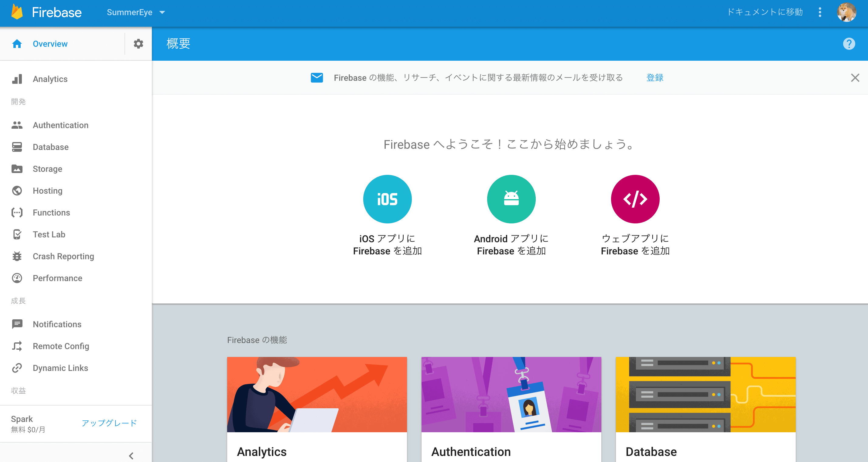The height and width of the screenshot is (462, 868).
Task: Select Overview in the sidebar
Action: coord(50,44)
